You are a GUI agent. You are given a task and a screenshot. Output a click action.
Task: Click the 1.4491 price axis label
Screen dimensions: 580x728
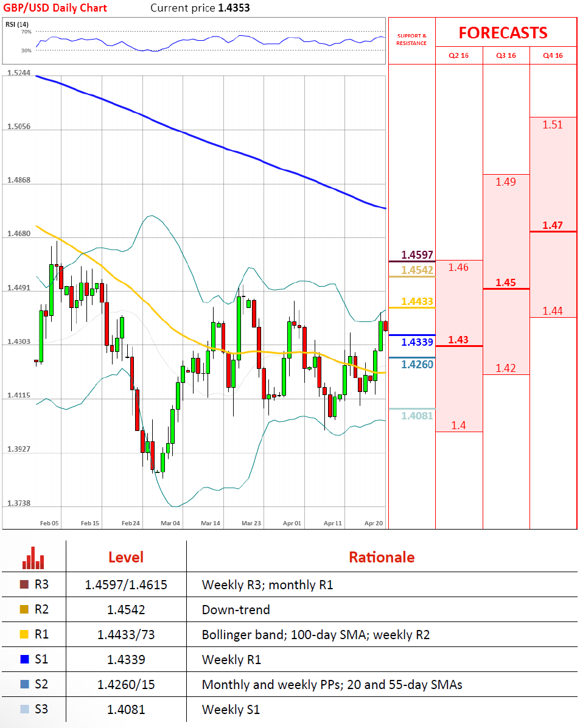point(19,288)
